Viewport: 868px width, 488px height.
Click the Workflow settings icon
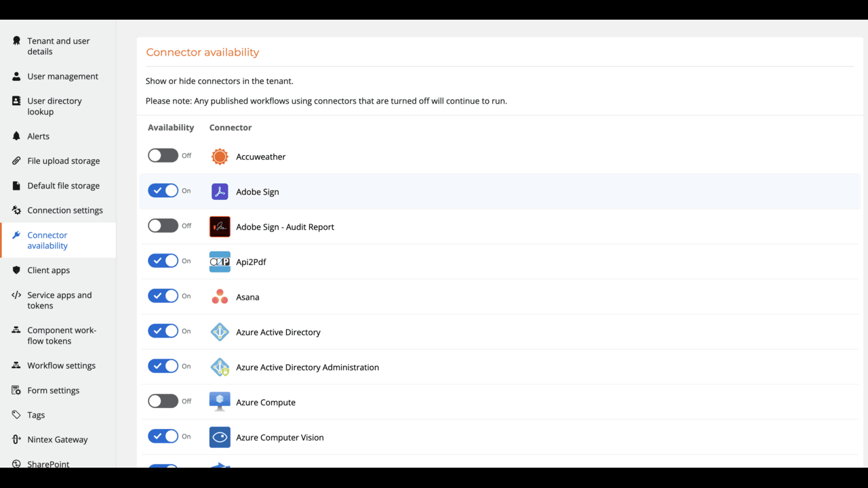[x=16, y=365]
